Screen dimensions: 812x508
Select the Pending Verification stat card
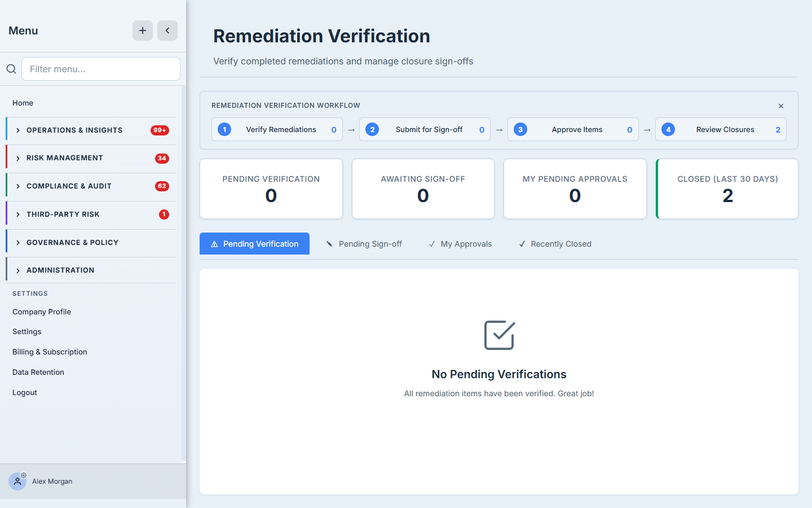(271, 189)
